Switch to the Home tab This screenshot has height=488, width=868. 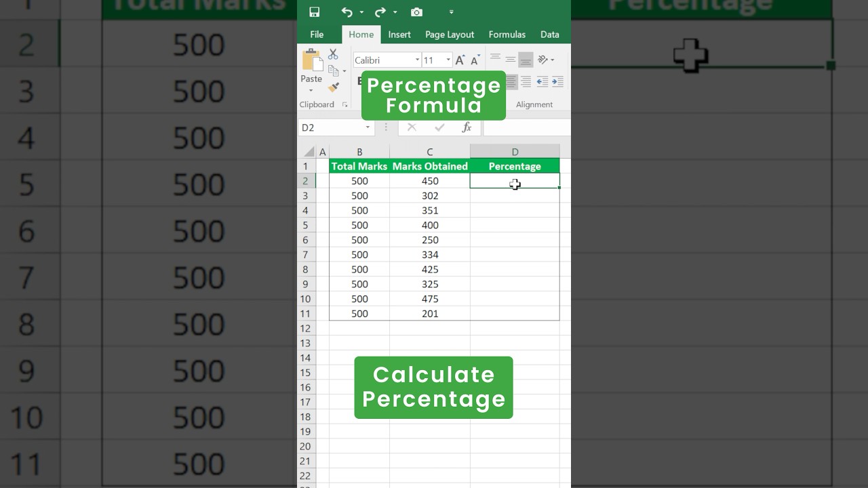361,35
